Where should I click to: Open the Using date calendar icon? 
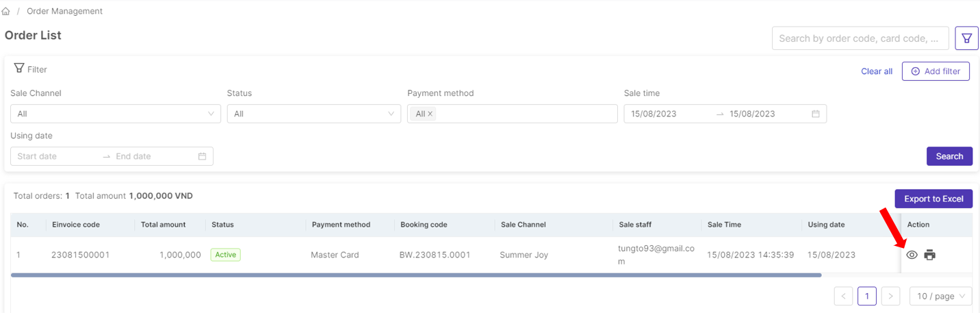click(x=203, y=156)
